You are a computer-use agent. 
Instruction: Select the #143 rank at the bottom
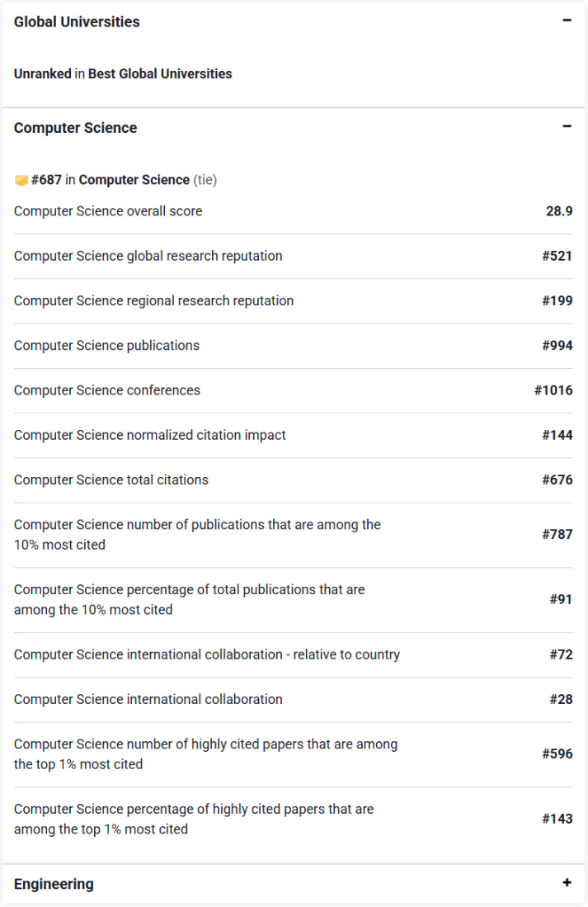click(557, 819)
